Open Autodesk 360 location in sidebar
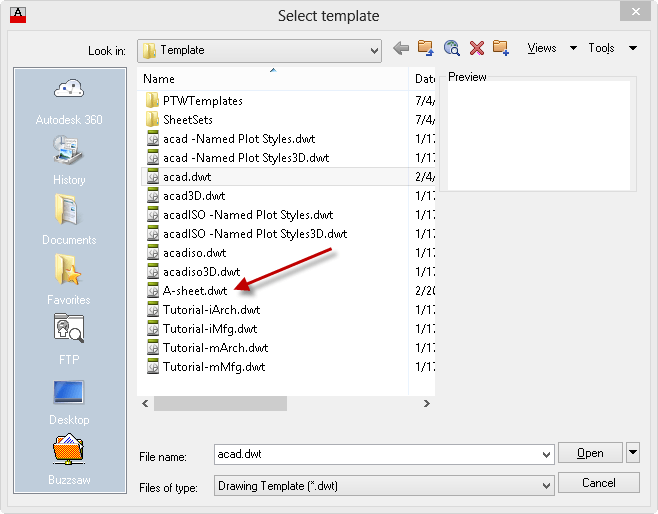The width and height of the screenshot is (658, 514). tap(69, 102)
